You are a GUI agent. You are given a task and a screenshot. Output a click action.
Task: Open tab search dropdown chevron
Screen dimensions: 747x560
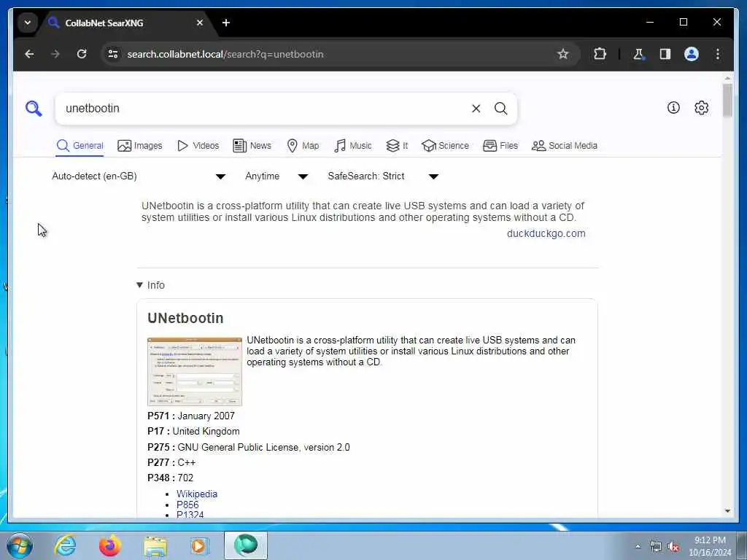28,23
